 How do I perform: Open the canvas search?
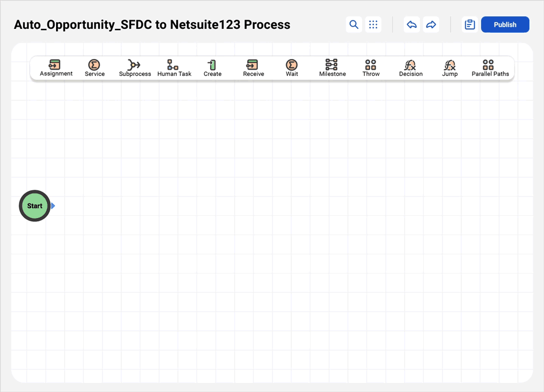coord(354,24)
